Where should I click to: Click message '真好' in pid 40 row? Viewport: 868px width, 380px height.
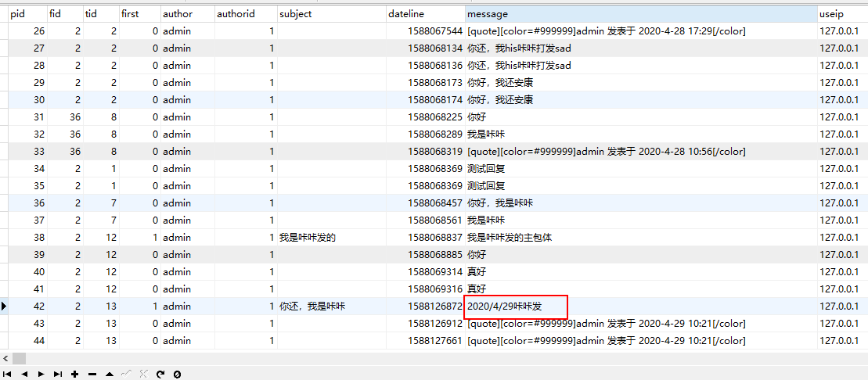pos(641,271)
